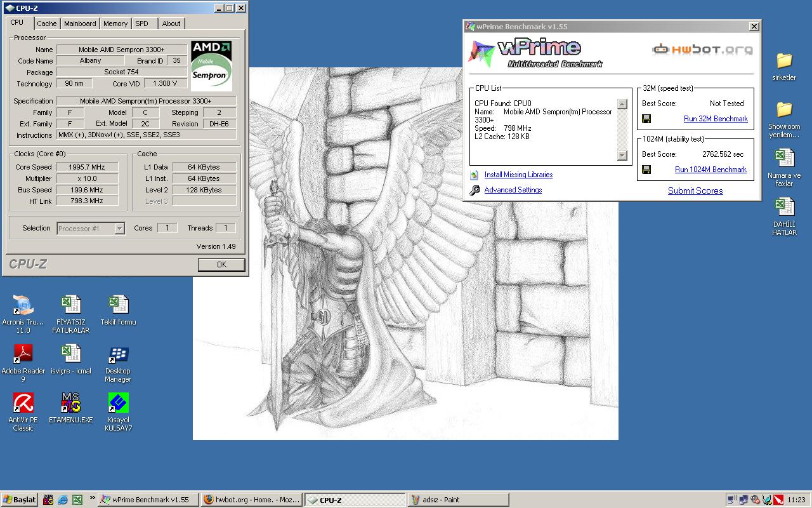This screenshot has height=508, width=812.
Task: Open AntiVir PE Classic desktop icon
Action: coord(23,403)
